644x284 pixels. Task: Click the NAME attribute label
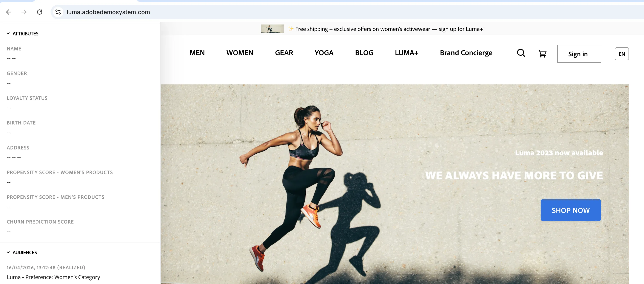[14, 49]
